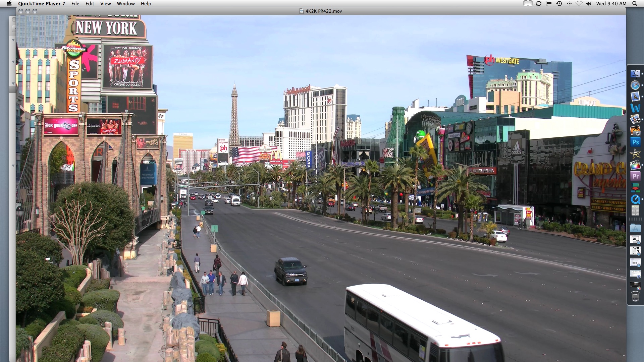Open the Calculator app in dock
Image resolution: width=644 pixels, height=362 pixels.
point(635,211)
